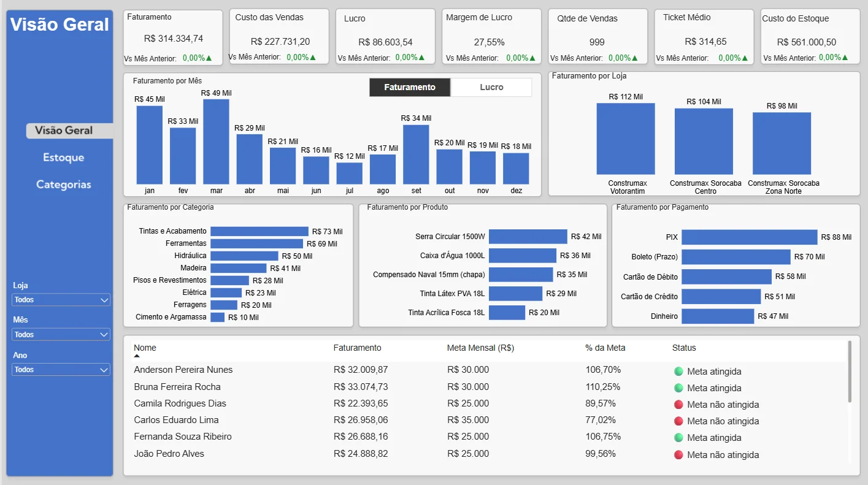
Task: Switch the monthly chart to Lucro
Action: 491,87
